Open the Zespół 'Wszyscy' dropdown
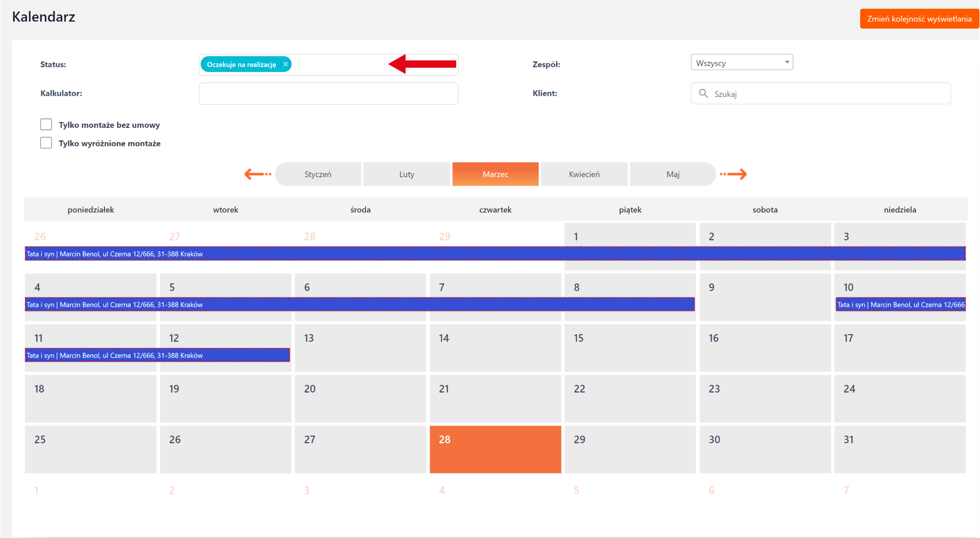 (x=741, y=63)
